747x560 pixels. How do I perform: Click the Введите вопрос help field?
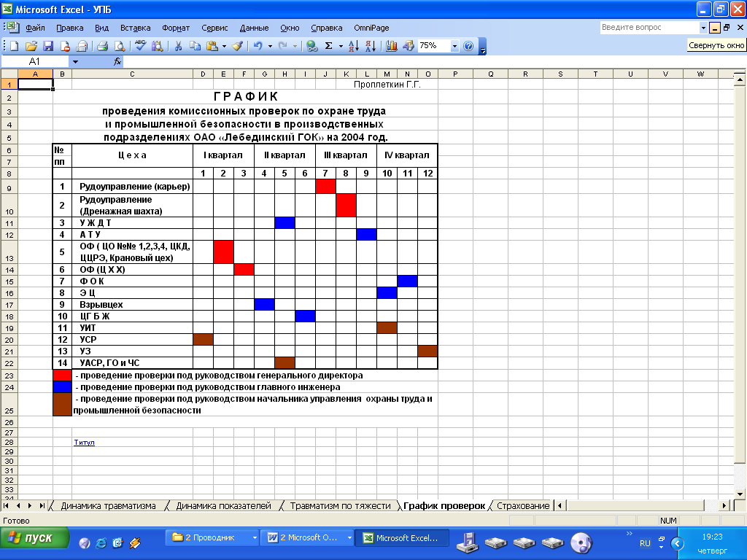[649, 28]
